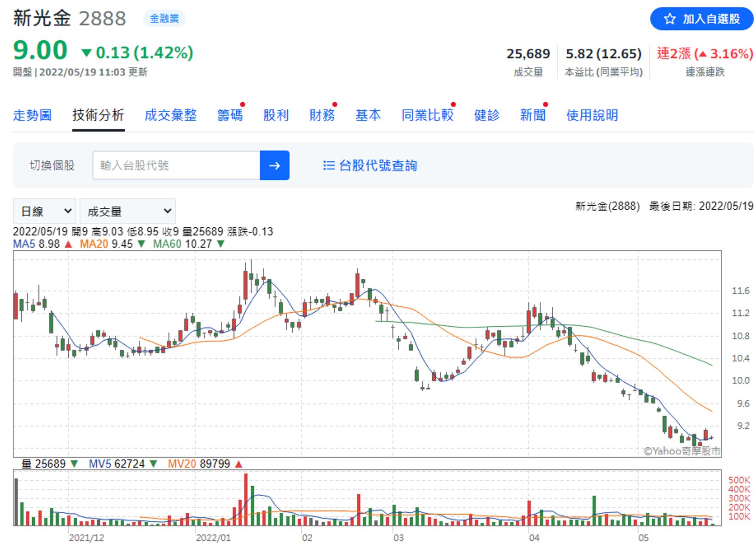Click the blue arrow submit button
Screen dimensions: 756x549
274,165
